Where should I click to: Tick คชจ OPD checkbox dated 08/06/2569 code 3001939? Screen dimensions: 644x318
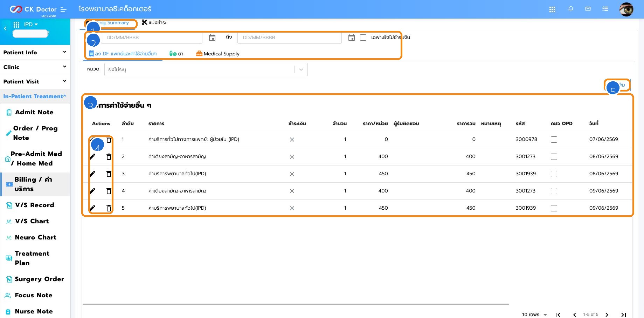pyautogui.click(x=554, y=174)
